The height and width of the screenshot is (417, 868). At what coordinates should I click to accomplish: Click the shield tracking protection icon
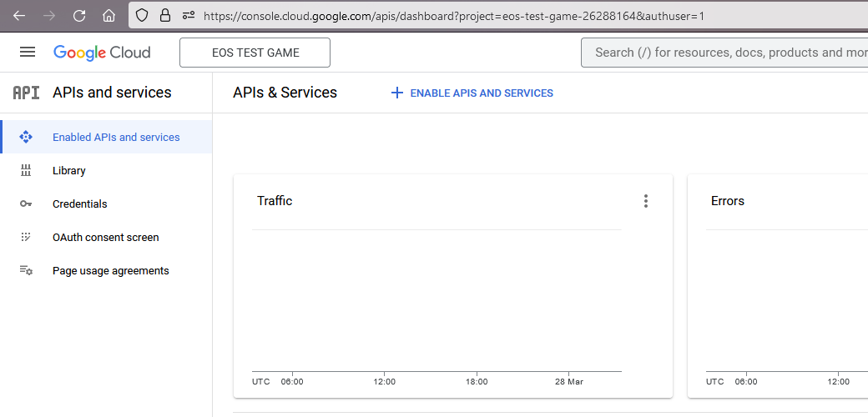click(142, 16)
